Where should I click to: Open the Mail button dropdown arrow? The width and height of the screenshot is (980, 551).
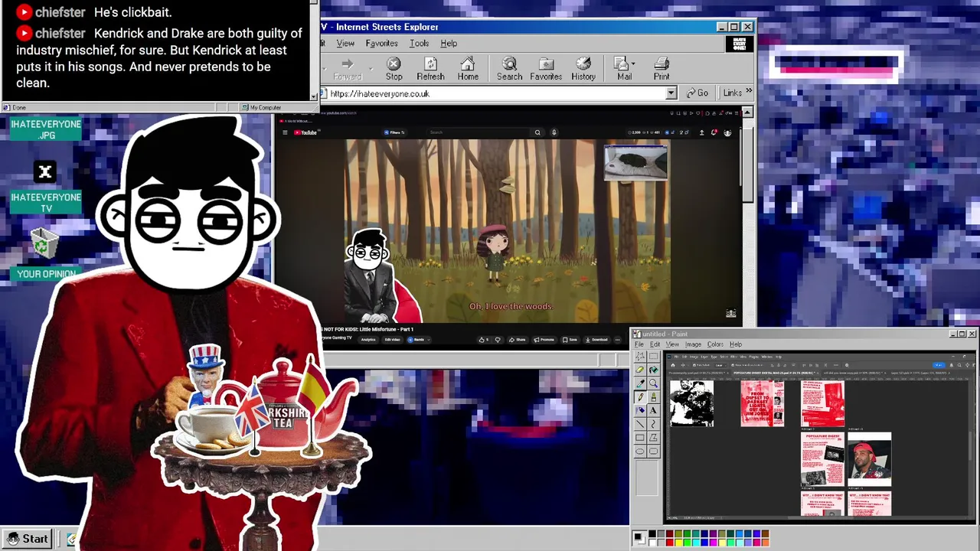pyautogui.click(x=633, y=63)
